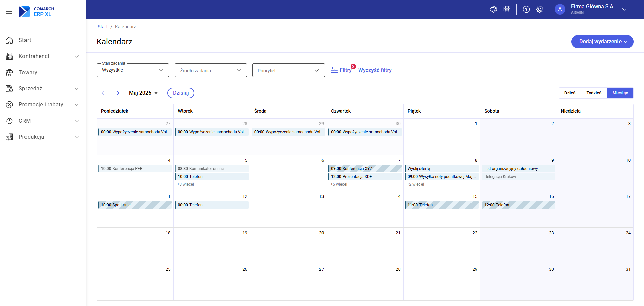Open the hamburger navigation menu

[x=9, y=12]
